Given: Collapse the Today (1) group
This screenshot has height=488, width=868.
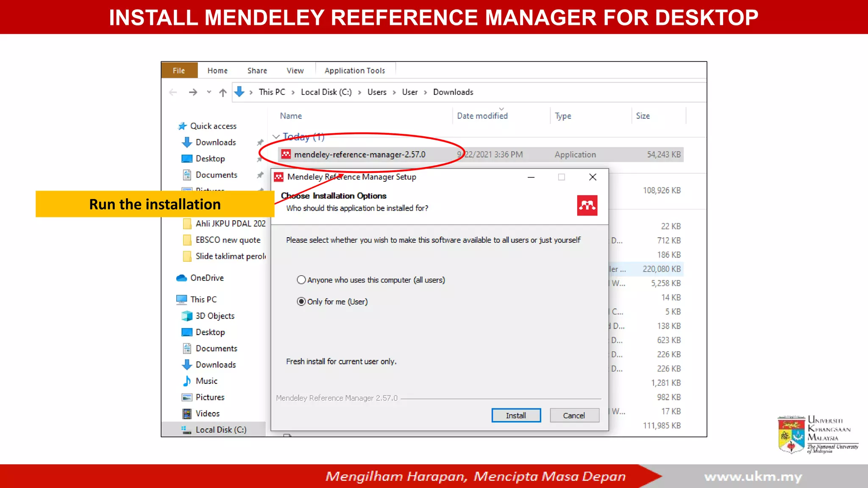Looking at the screenshot, I should [276, 136].
